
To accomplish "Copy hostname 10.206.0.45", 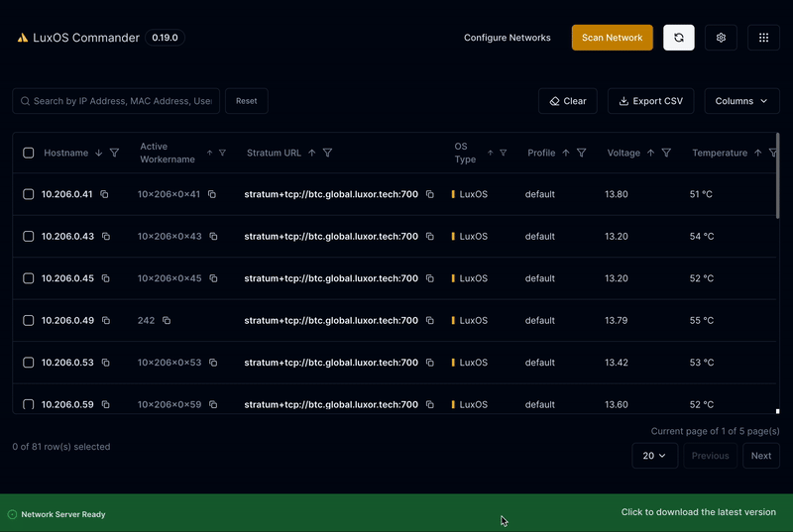I will [106, 278].
